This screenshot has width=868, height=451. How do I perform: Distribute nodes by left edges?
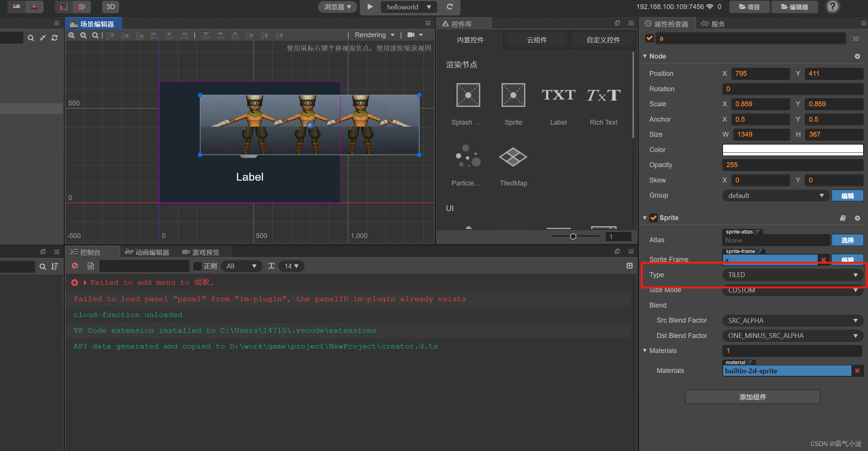(250, 35)
